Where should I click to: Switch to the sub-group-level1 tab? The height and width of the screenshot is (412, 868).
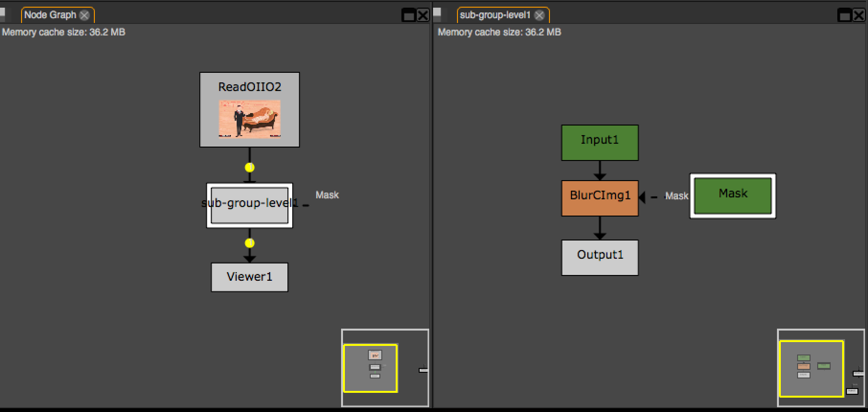click(495, 15)
